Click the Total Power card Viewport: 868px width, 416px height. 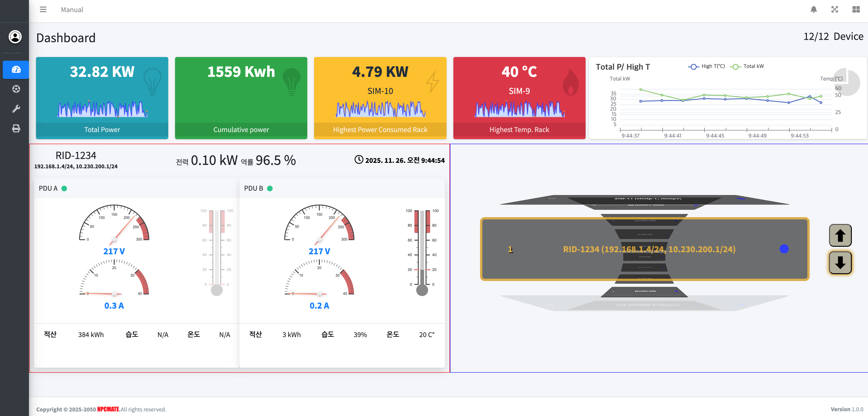pyautogui.click(x=102, y=98)
